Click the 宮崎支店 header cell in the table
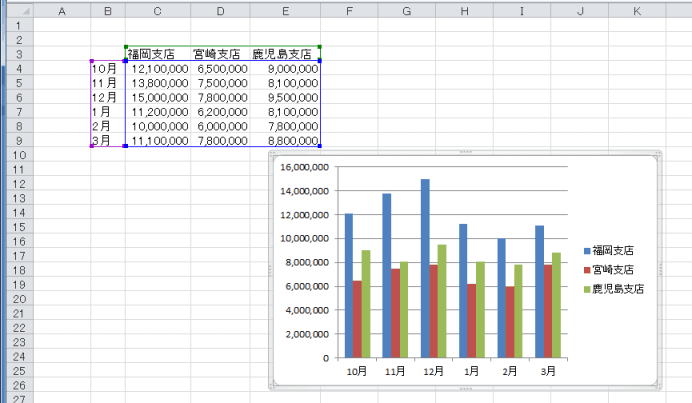The width and height of the screenshot is (692, 403). [220, 54]
